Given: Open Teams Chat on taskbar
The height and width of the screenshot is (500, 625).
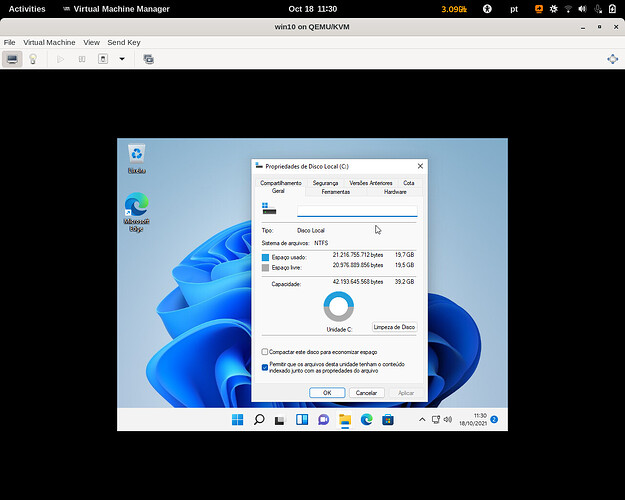Looking at the screenshot, I should click(x=323, y=419).
